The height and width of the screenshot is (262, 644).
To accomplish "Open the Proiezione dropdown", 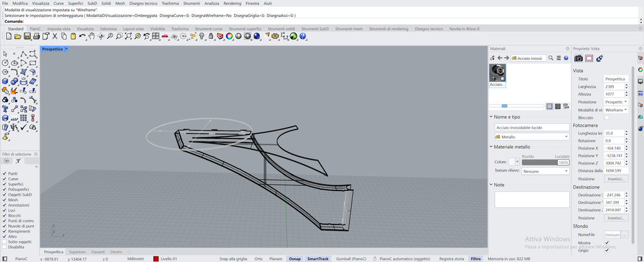I will coord(616,102).
